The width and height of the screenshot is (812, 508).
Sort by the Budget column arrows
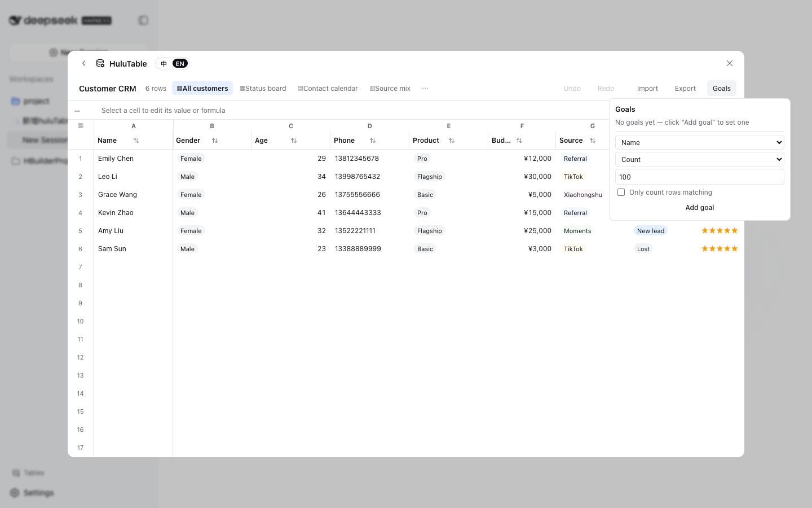tap(519, 141)
